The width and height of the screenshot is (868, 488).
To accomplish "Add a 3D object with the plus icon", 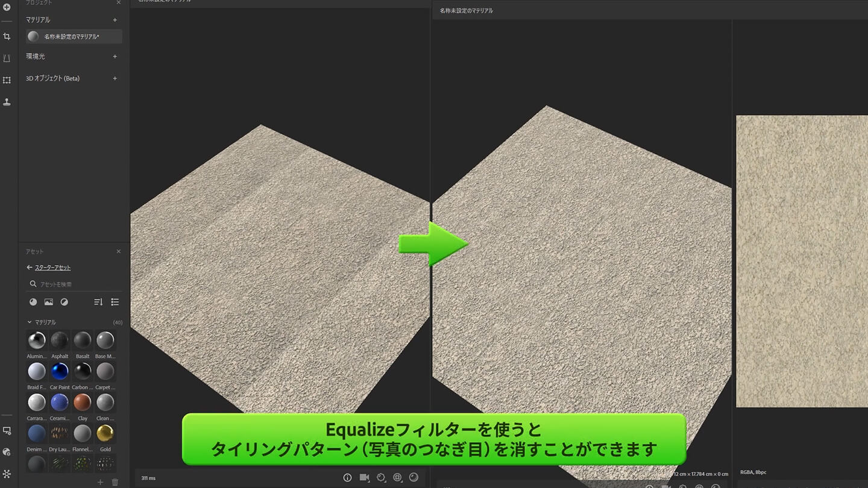I will [x=115, y=78].
